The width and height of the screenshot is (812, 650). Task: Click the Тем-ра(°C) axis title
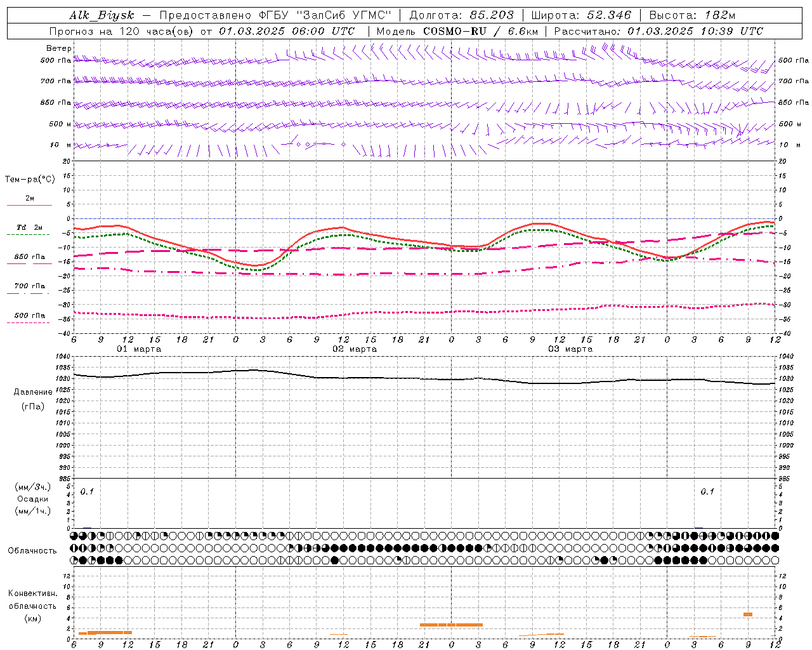click(x=30, y=180)
